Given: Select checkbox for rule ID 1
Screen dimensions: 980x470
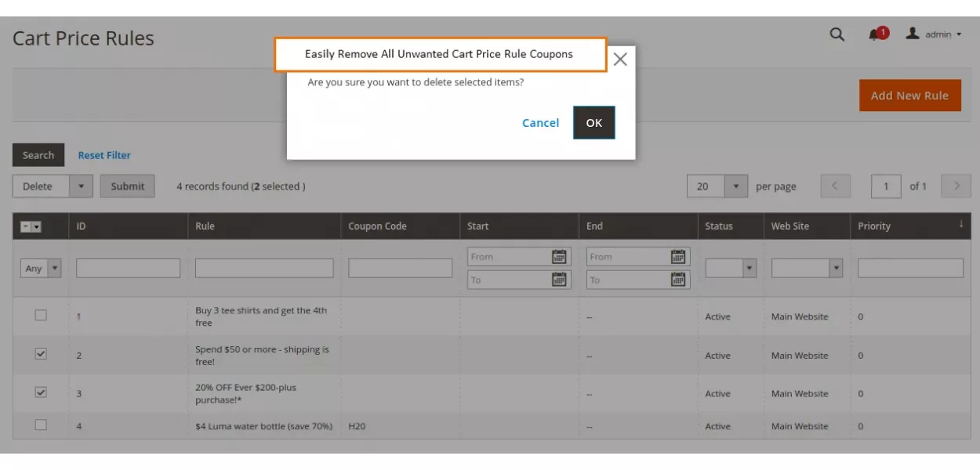Looking at the screenshot, I should click(41, 316).
